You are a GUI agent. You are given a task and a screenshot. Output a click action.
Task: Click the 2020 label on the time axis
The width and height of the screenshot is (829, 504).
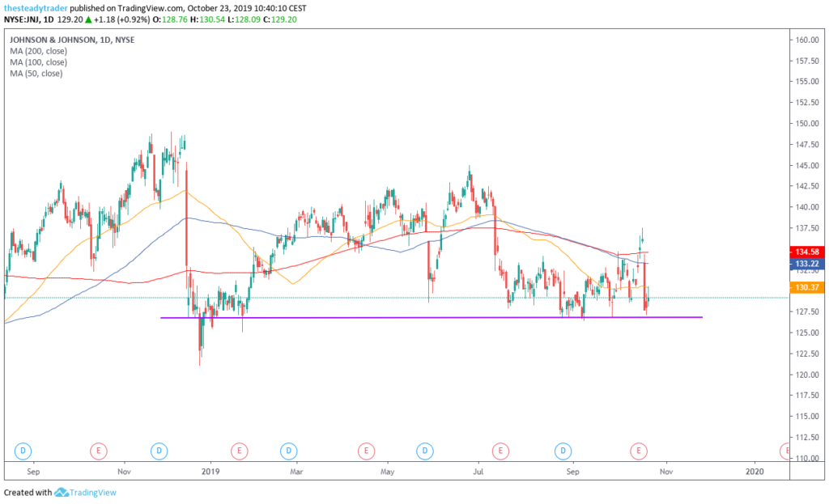[755, 472]
